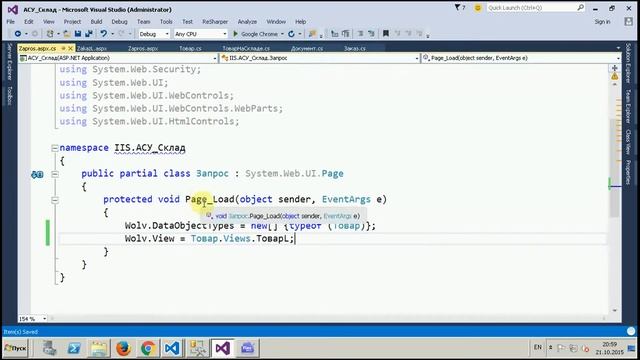Viewport: 640px width, 360px height.
Task: Click the file explorer taskbar icon
Action: (98, 348)
